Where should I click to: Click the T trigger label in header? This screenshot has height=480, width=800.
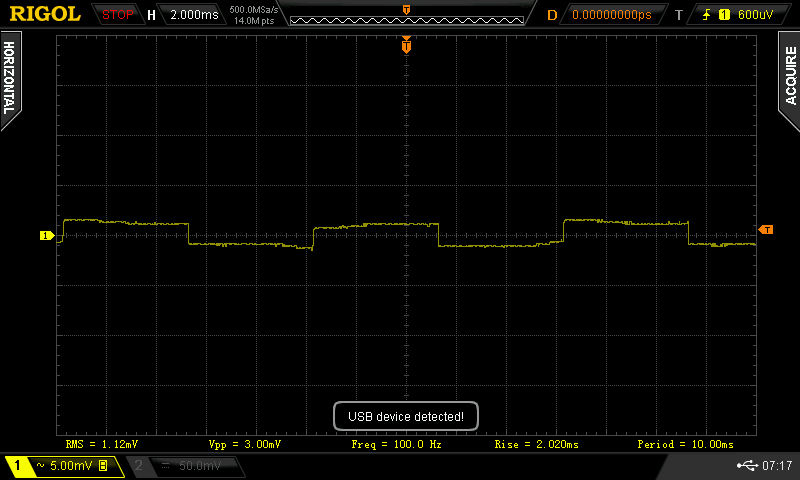[x=679, y=15]
